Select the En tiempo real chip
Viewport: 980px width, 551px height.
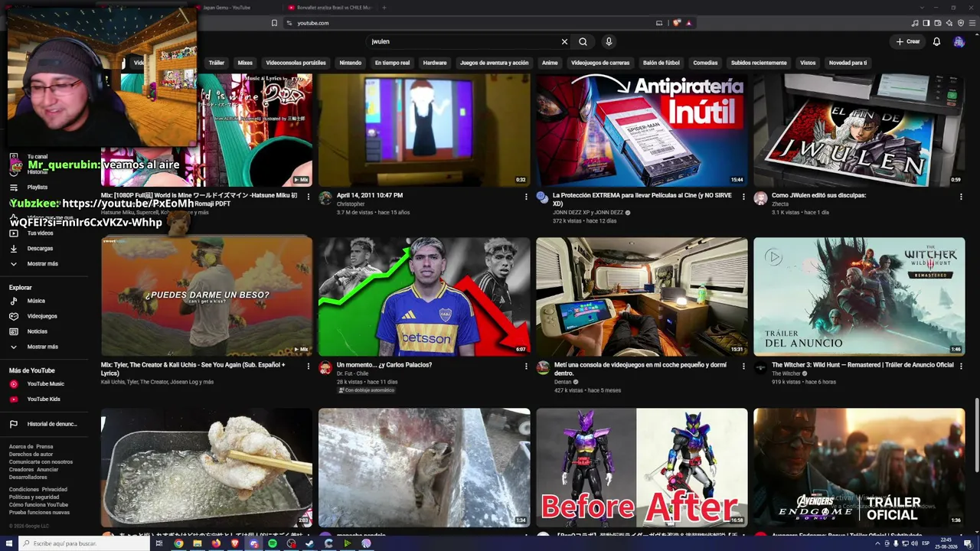(392, 63)
